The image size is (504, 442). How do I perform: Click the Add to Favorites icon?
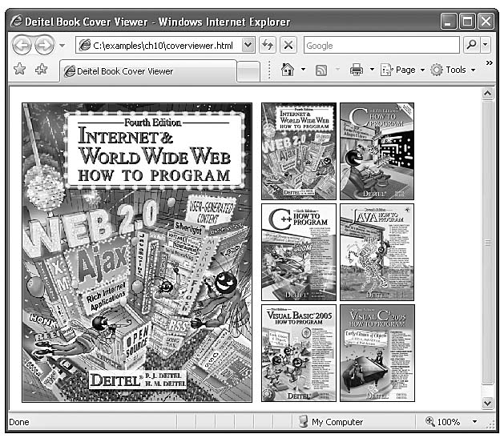(41, 69)
